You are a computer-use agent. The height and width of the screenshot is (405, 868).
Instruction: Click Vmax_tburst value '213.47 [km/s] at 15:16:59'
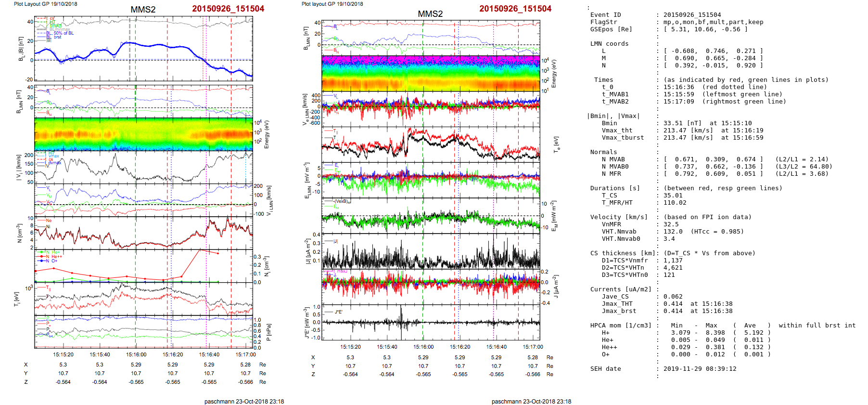click(x=714, y=138)
